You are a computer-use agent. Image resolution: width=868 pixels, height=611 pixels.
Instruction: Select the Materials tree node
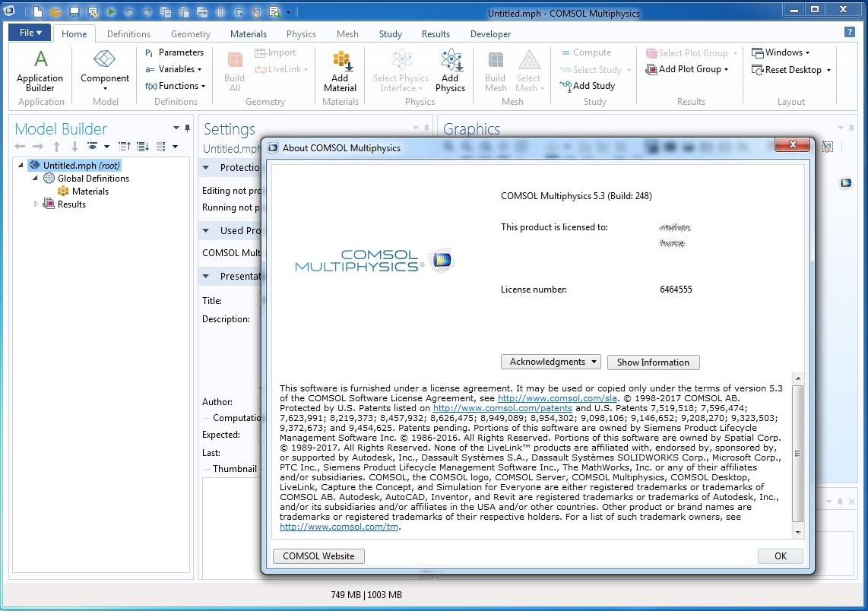click(84, 192)
